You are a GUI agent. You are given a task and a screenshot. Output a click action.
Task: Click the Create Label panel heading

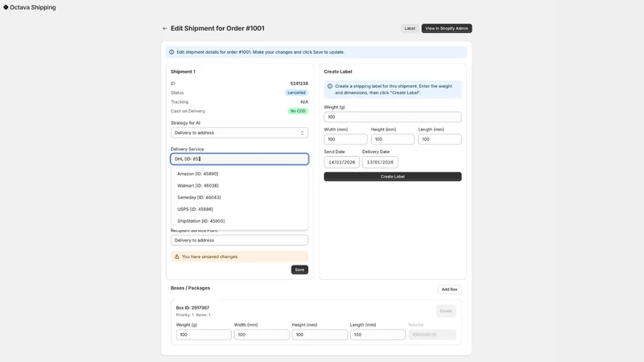click(338, 72)
